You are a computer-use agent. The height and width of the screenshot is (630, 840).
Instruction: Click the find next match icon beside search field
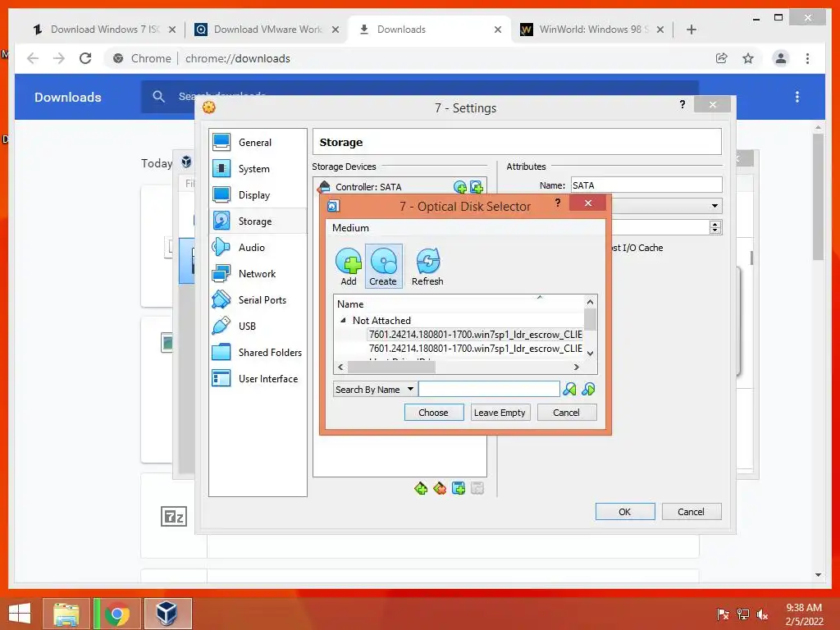pyautogui.click(x=588, y=389)
